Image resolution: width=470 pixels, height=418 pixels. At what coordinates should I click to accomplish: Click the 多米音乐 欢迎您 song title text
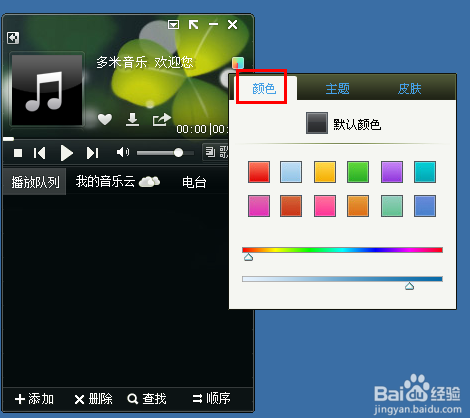point(145,62)
